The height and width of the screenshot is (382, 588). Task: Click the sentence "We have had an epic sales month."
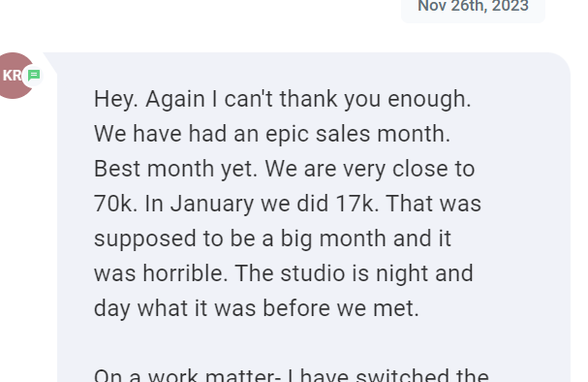pyautogui.click(x=272, y=134)
